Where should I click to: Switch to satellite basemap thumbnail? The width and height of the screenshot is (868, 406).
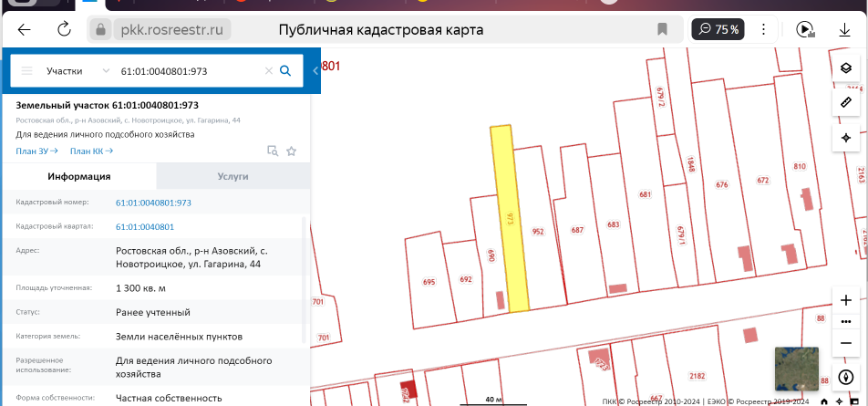(796, 368)
